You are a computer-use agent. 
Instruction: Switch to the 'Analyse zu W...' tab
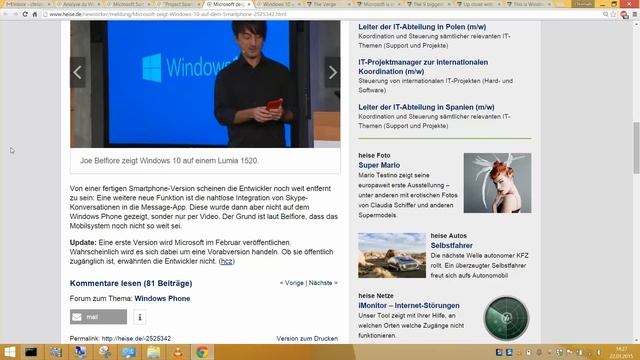(x=78, y=4)
